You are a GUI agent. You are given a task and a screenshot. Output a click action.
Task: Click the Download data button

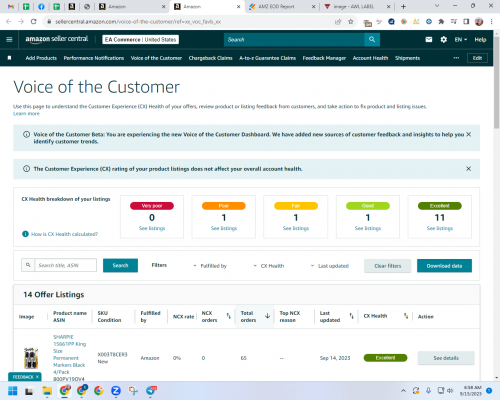click(444, 266)
